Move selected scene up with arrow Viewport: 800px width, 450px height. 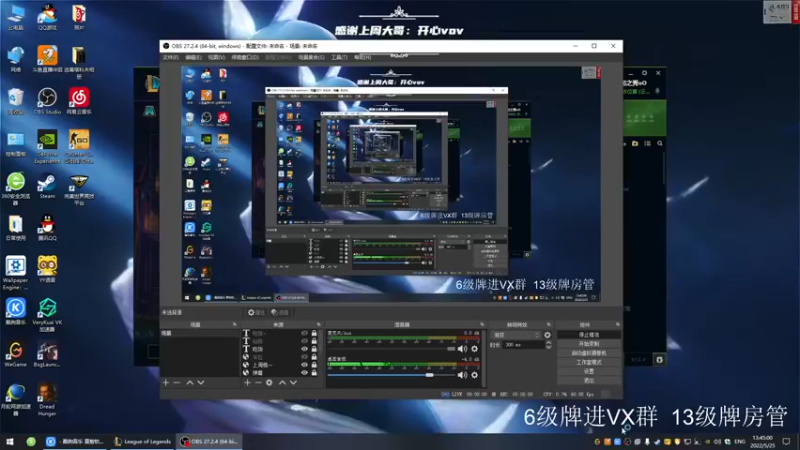(x=190, y=382)
